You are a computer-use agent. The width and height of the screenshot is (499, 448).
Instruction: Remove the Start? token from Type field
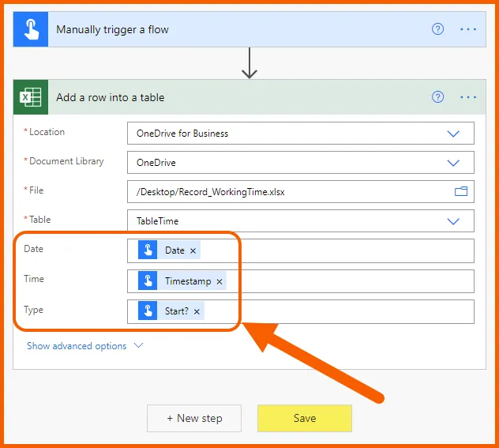pos(197,311)
